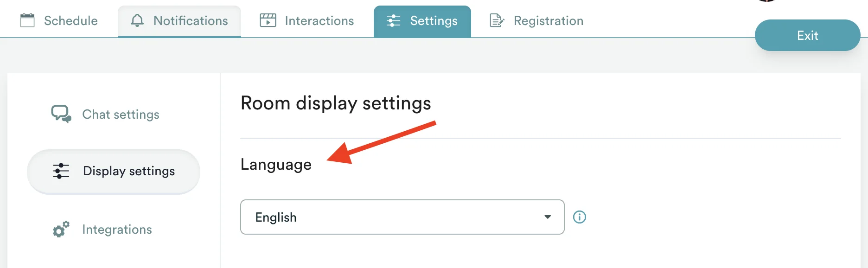Click the gear icon beside Integrations

coord(60,229)
